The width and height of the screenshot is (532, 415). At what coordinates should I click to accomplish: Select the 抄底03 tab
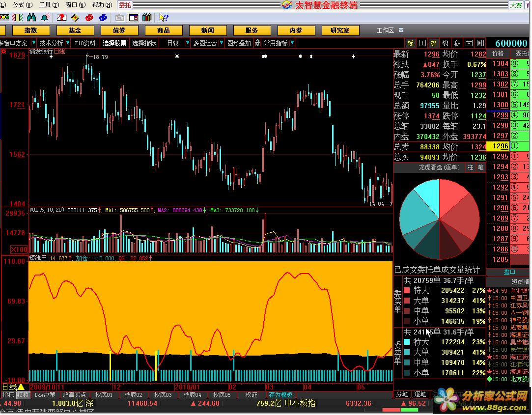(x=163, y=395)
